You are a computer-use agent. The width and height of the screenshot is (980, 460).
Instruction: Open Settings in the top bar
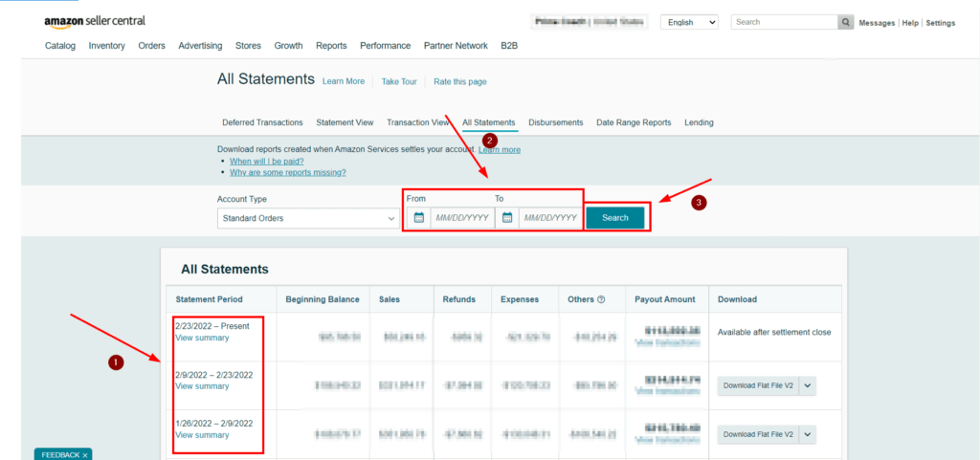941,23
